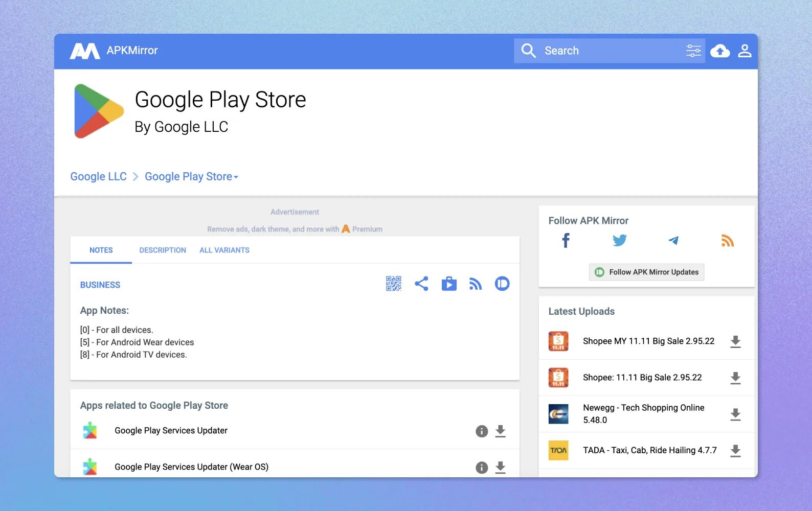
Task: Download Google Play Services Updater
Action: 501,431
